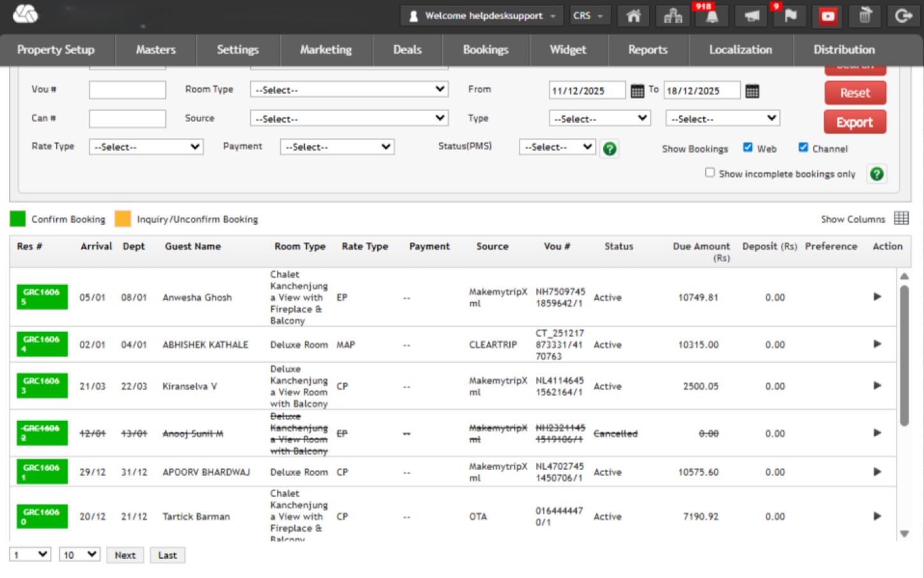Screen dimensions: 924x578
Task: Open the red YouTube video icon
Action: point(828,17)
